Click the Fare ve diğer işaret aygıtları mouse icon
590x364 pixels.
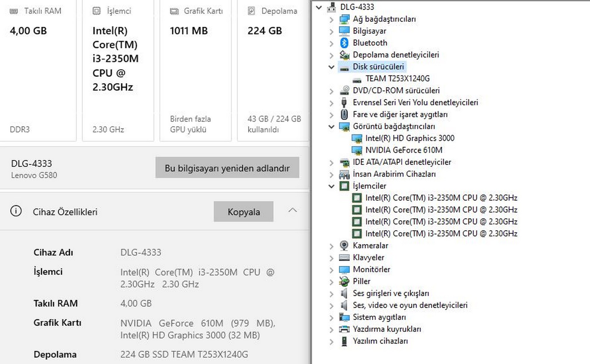pyautogui.click(x=344, y=114)
